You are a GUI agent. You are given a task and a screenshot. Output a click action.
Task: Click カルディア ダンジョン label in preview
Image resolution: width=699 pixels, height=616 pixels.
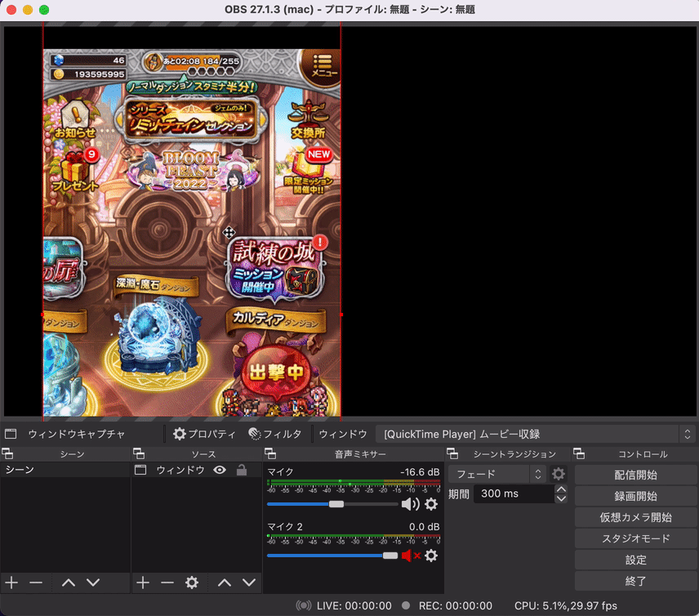(276, 319)
